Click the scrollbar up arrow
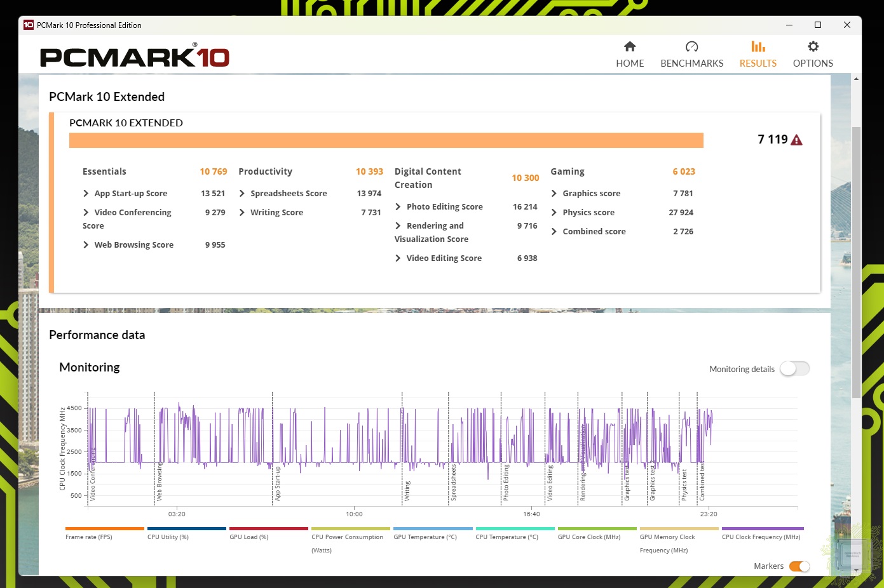The height and width of the screenshot is (588, 884). pos(856,79)
